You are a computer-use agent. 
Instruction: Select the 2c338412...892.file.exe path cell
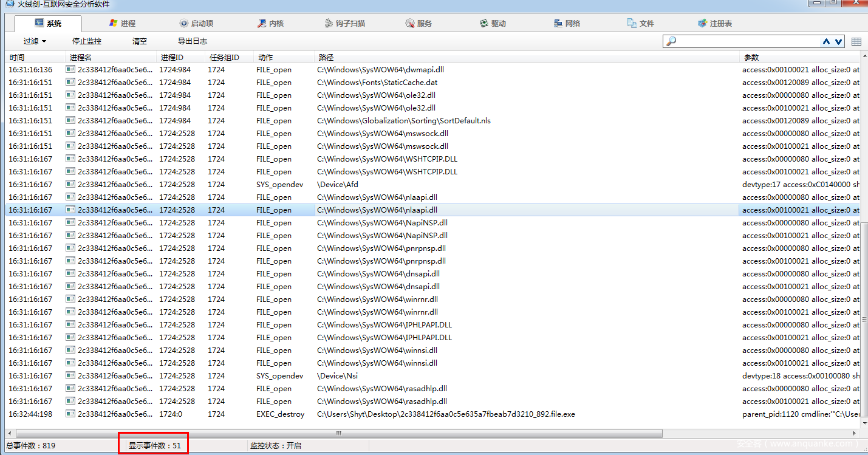[x=446, y=414]
